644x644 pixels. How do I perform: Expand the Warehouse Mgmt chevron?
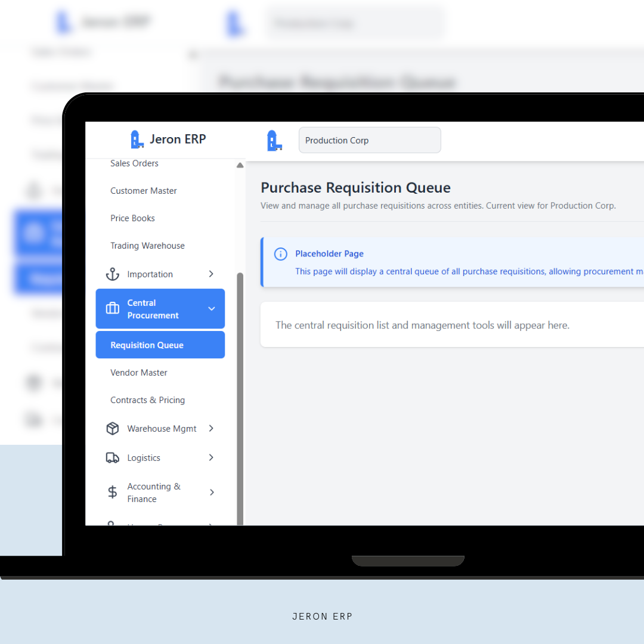(211, 429)
